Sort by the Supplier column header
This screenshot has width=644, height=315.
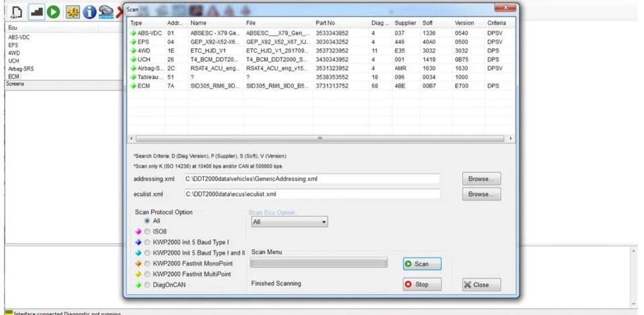tap(406, 23)
